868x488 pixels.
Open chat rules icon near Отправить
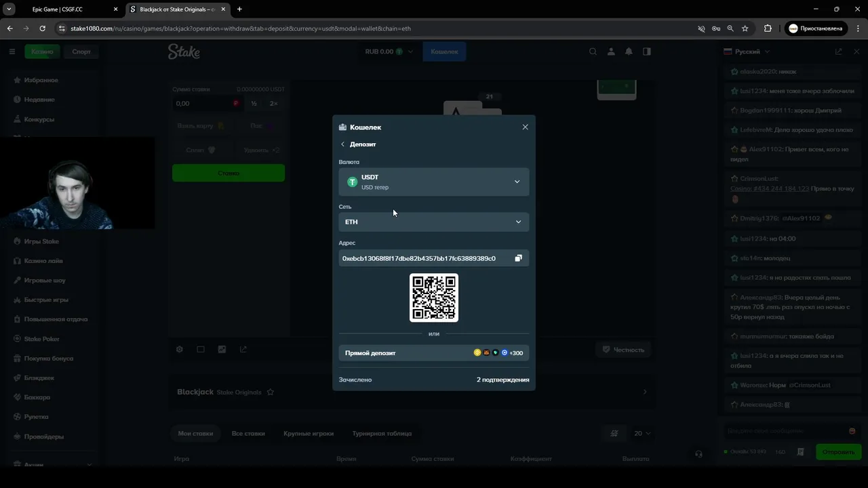click(801, 452)
